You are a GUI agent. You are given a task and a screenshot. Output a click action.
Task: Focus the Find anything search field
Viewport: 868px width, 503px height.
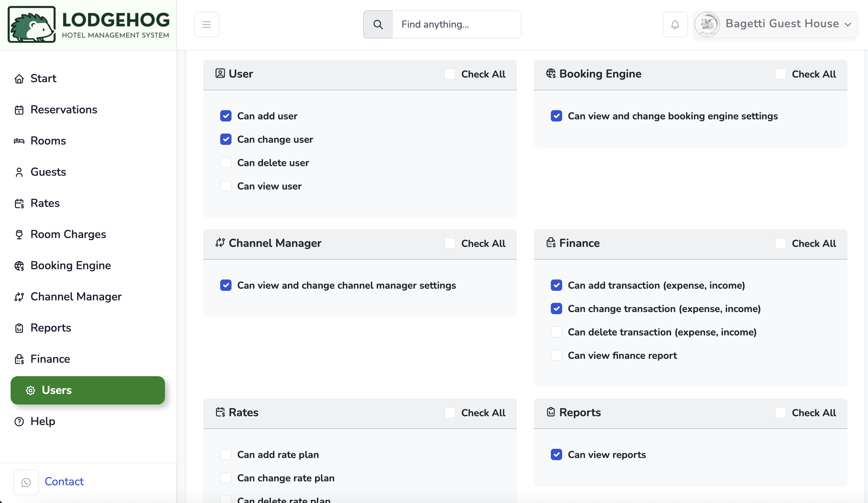[456, 24]
